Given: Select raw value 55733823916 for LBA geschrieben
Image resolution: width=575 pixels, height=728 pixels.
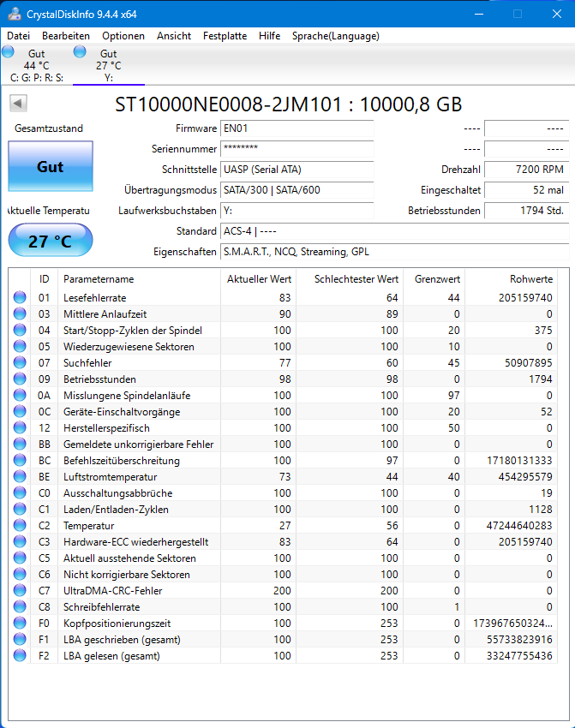Looking at the screenshot, I should click(x=520, y=639).
